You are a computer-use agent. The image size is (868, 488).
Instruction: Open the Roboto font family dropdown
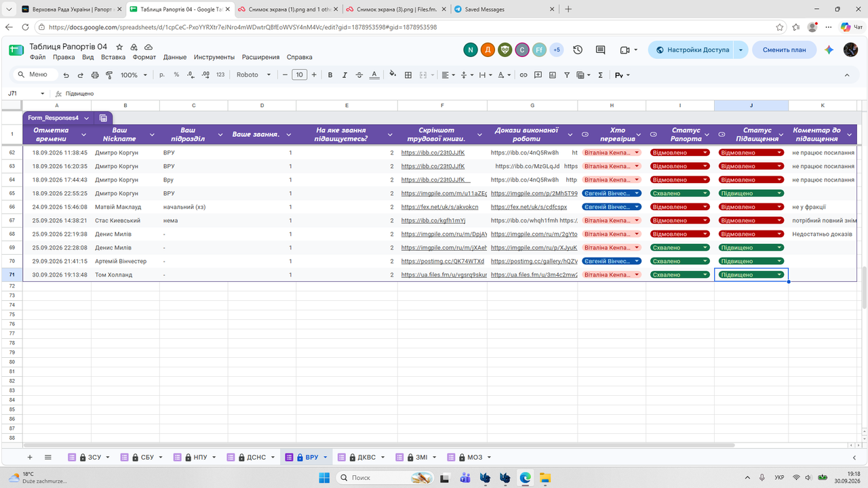(254, 75)
